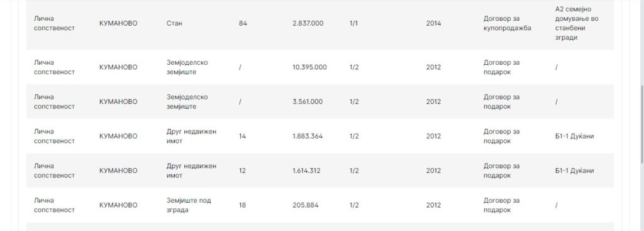Select 'Земјиште под зграда' cell
This screenshot has height=231, width=644.
[x=189, y=205]
